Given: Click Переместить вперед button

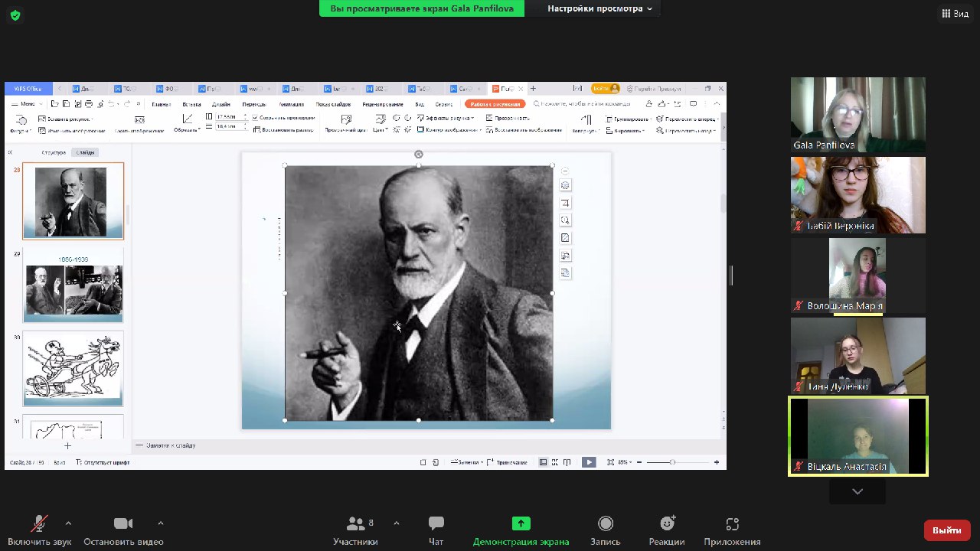Looking at the screenshot, I should click(x=686, y=119).
